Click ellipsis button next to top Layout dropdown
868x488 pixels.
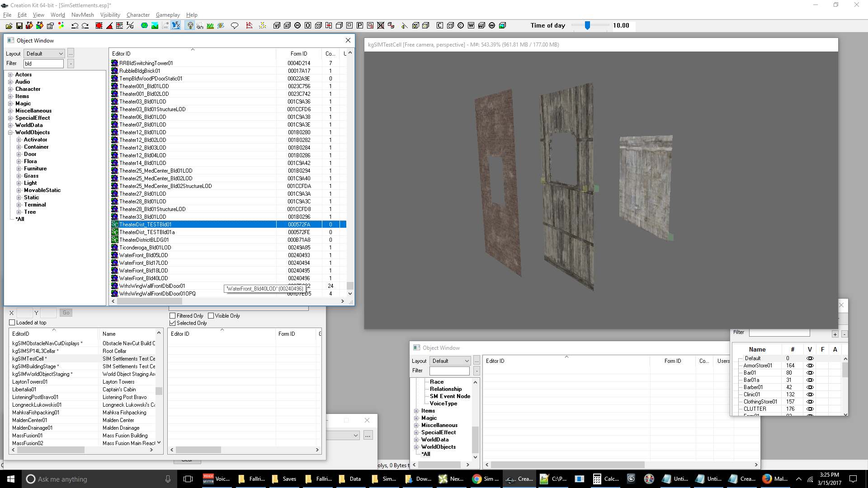(71, 54)
